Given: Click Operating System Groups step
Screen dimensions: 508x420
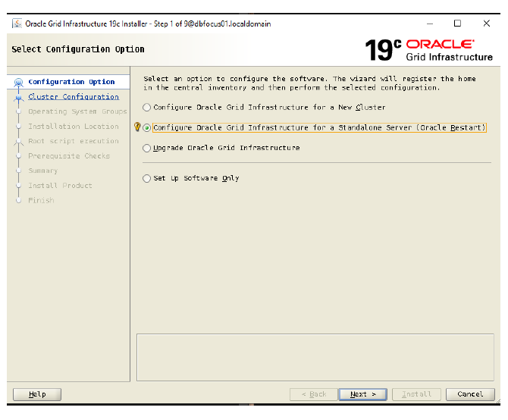Looking at the screenshot, I should tap(77, 111).
